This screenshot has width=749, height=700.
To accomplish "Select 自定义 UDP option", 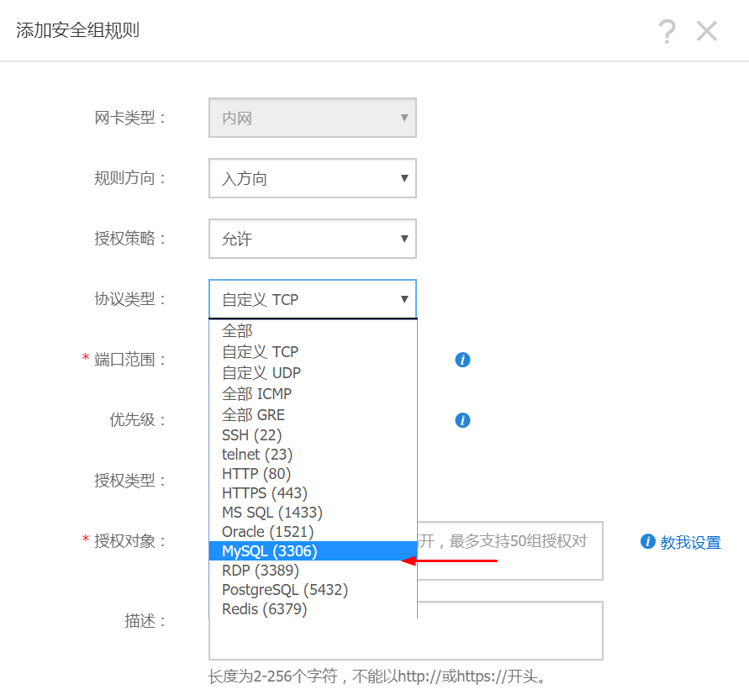I will click(313, 372).
